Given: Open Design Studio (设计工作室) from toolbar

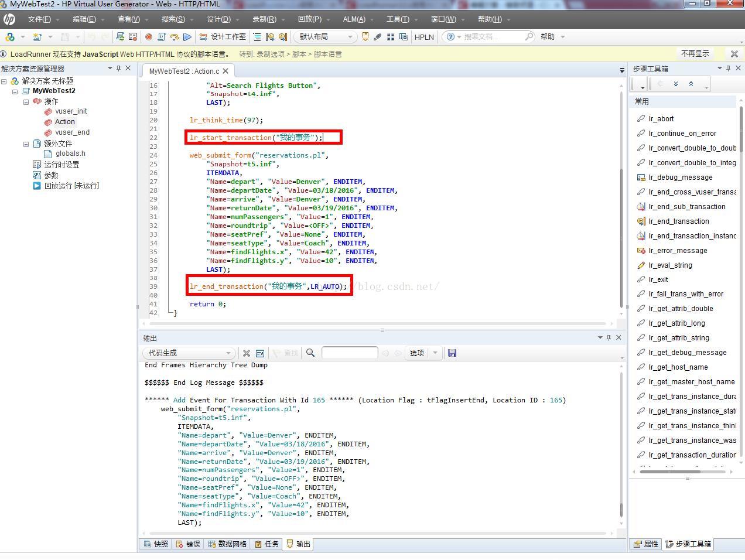Looking at the screenshot, I should tap(223, 36).
